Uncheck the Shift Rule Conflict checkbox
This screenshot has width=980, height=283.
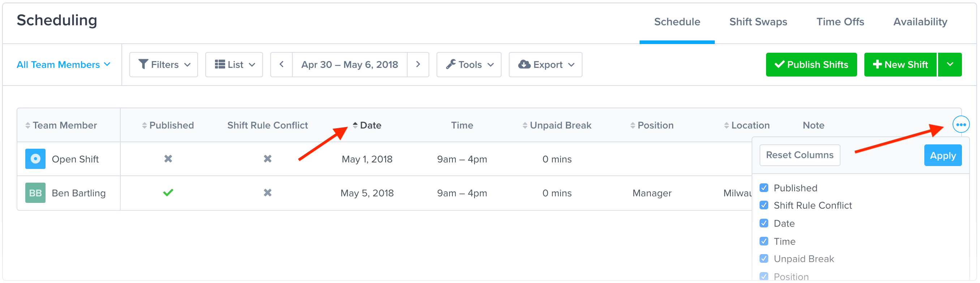764,205
